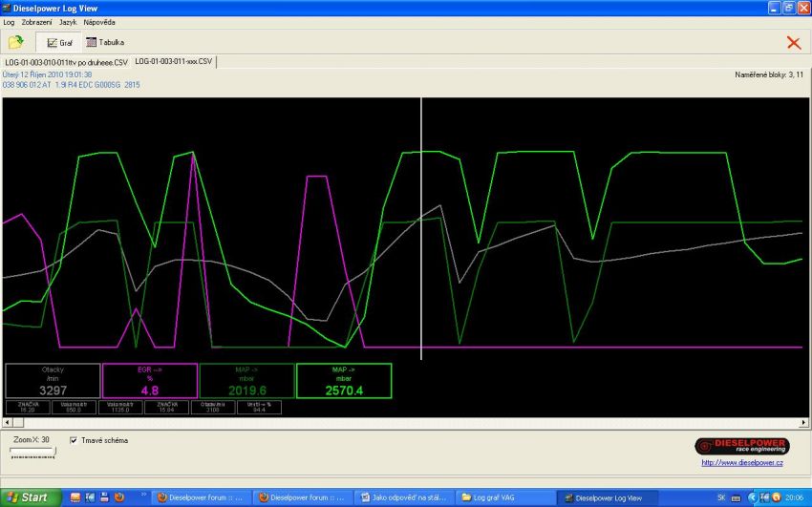Open first quick launch icon in taskbar
The height and width of the screenshot is (507, 812).
(75, 497)
